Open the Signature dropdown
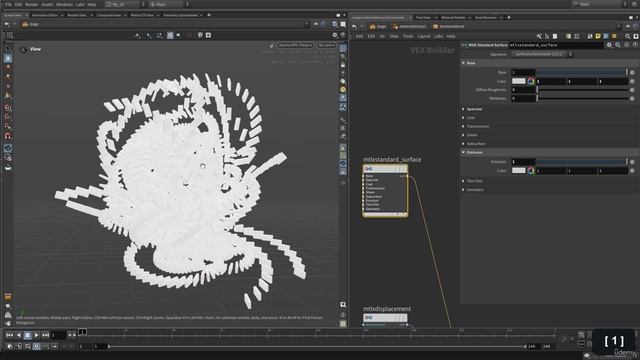The height and width of the screenshot is (360, 640). (542, 54)
